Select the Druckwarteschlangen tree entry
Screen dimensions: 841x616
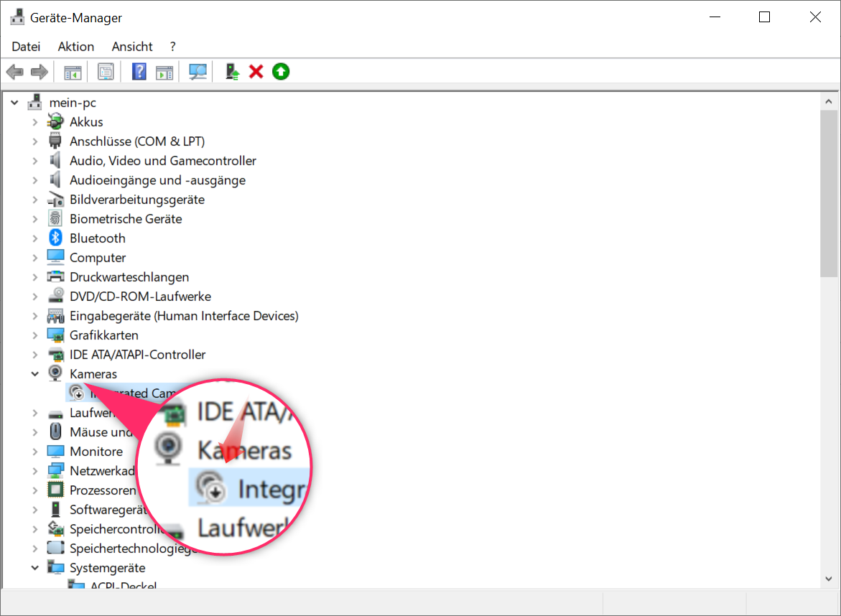[x=129, y=277]
